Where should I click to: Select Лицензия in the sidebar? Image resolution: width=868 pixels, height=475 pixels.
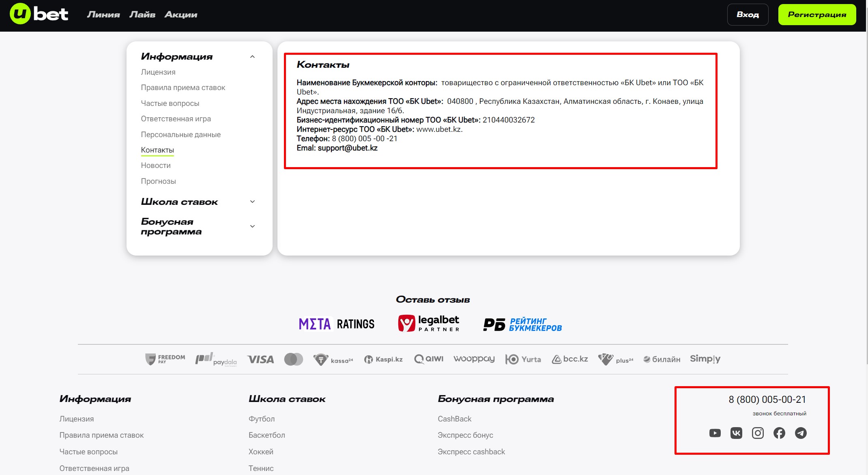(158, 72)
